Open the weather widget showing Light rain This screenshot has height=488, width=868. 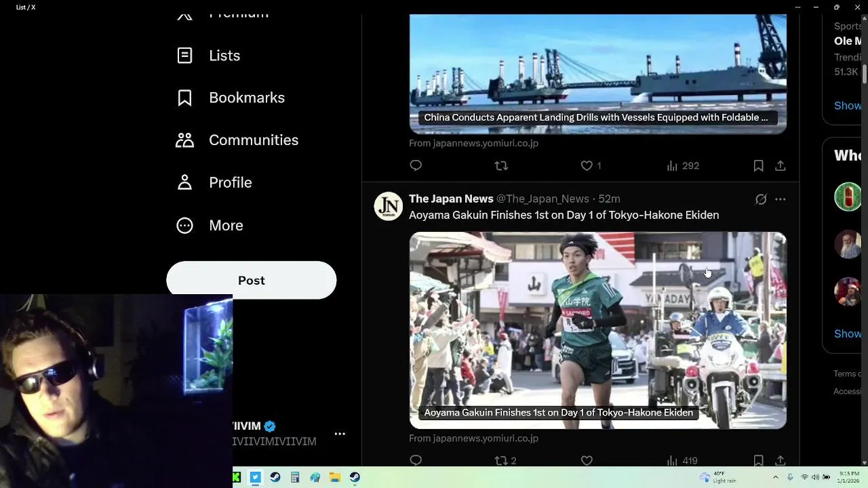[x=718, y=477]
